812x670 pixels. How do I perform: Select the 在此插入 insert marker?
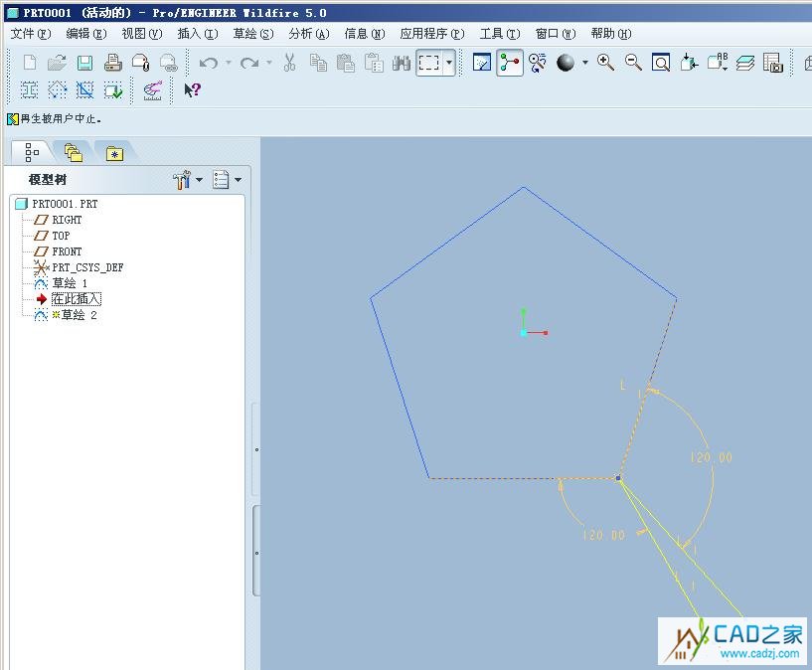pos(77,299)
